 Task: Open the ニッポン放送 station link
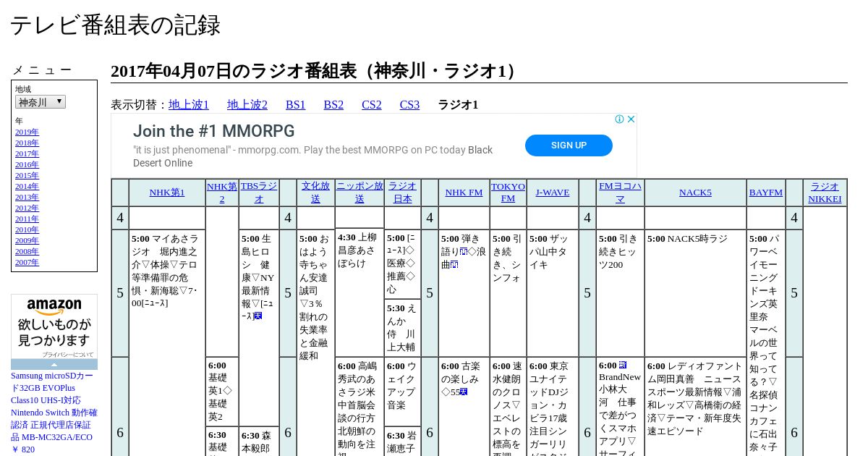tap(359, 193)
